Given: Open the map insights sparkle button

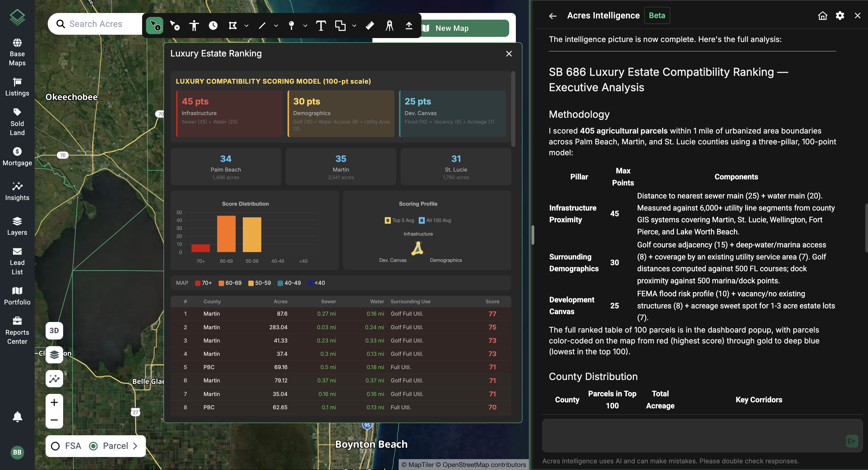Looking at the screenshot, I should coord(54,379).
